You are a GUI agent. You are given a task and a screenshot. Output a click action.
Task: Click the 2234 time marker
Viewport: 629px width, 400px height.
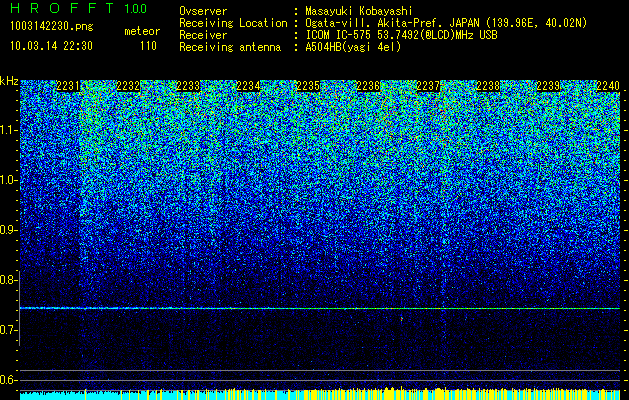pos(248,86)
